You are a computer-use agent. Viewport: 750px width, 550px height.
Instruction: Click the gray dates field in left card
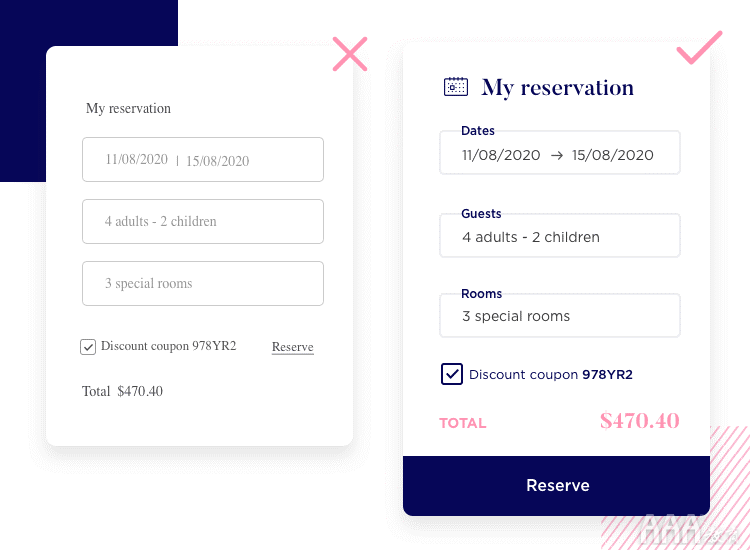(203, 159)
